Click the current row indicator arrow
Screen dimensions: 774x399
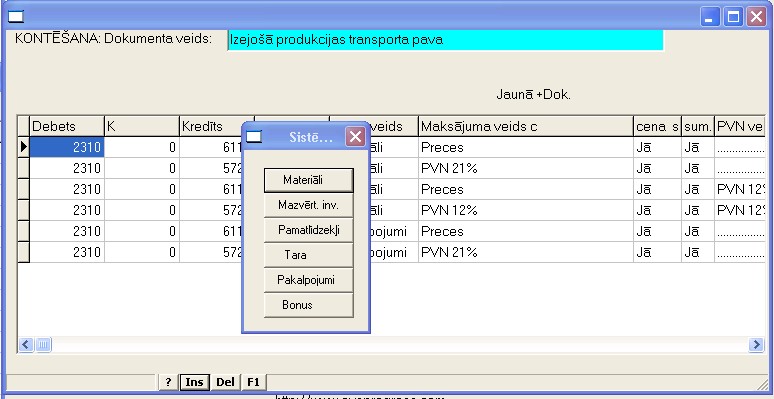[x=23, y=147]
